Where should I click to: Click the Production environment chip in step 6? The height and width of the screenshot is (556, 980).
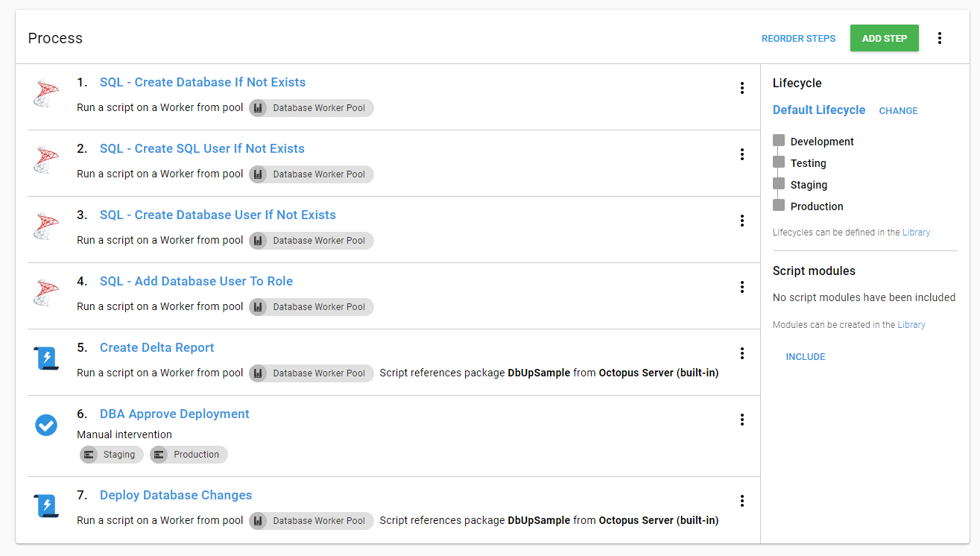189,455
